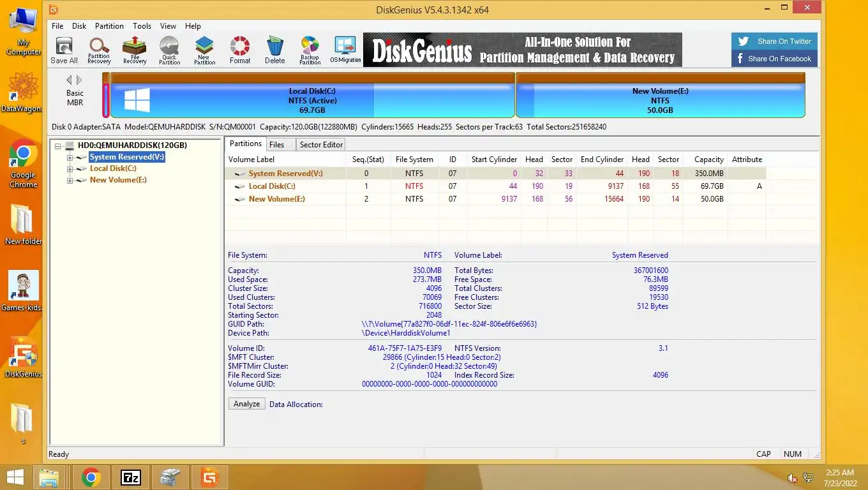Select New Volume(E:) bar in disk map
868x490 pixels.
(x=661, y=95)
